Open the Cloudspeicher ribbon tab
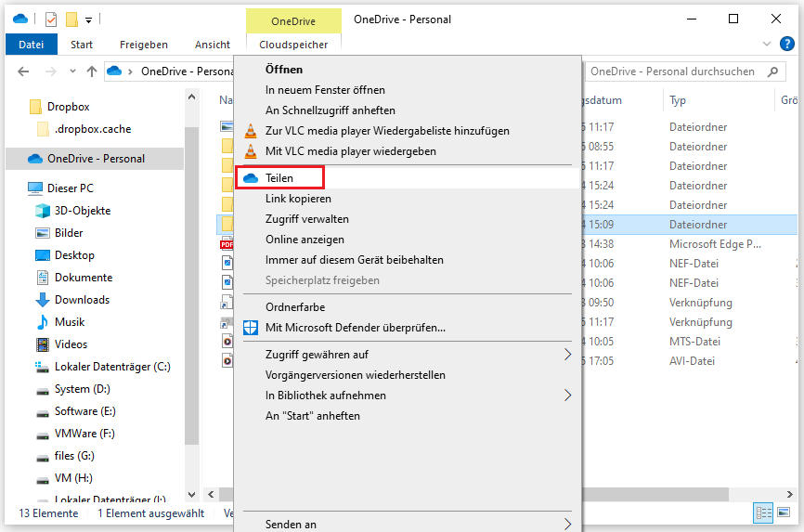Screen dimensions: 804x532 (293, 45)
